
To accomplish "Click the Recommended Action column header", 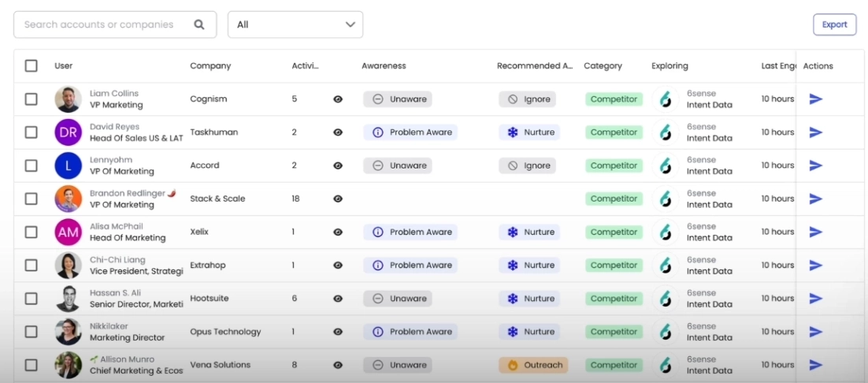I will [x=535, y=66].
